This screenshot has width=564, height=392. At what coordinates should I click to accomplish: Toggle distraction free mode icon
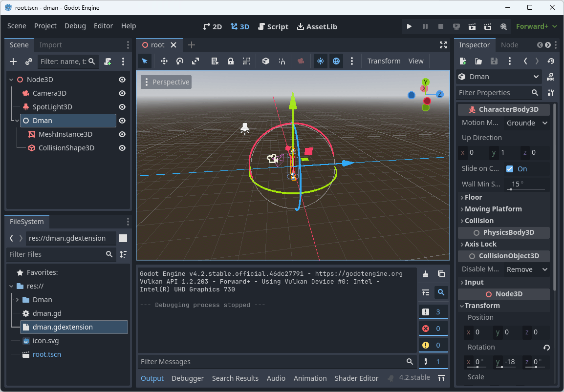pyautogui.click(x=443, y=45)
